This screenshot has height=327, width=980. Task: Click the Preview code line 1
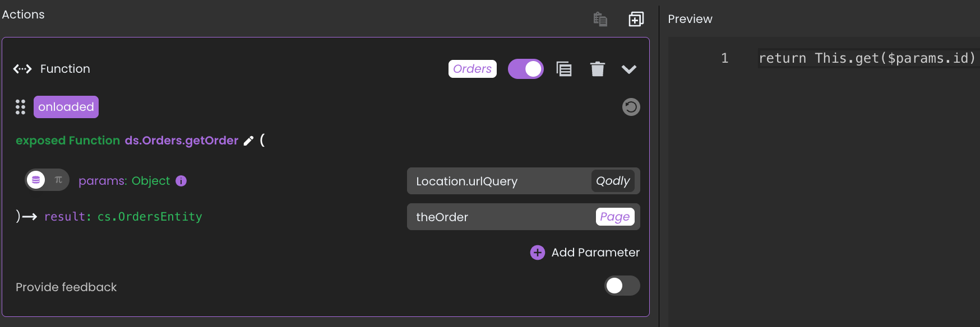pos(866,58)
